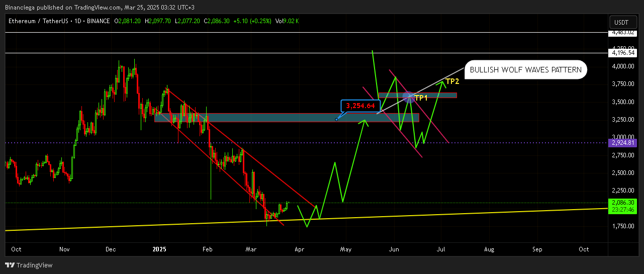The width and height of the screenshot is (644, 274).
Task: Click the green 2,086.30 current price label
Action: [x=622, y=203]
